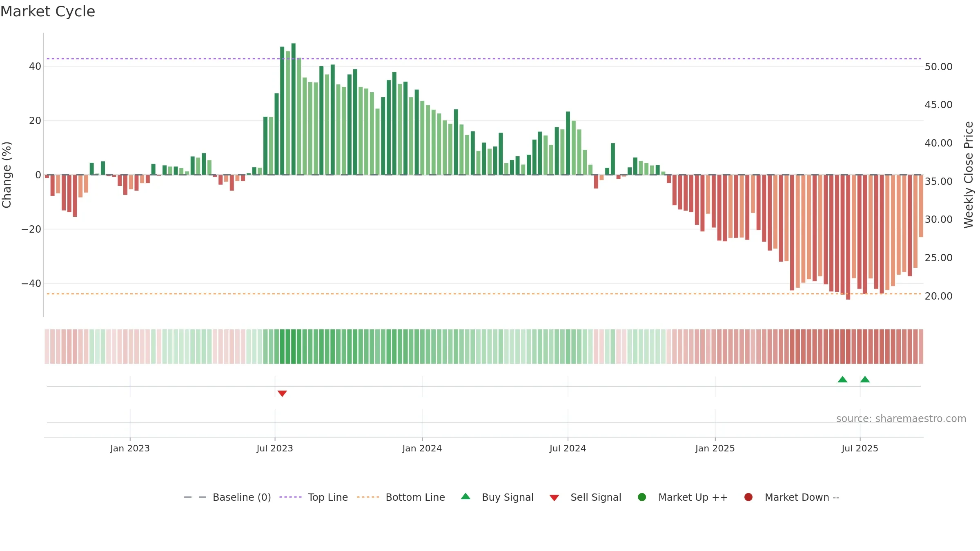
Task: Click the 30.00 price axis value
Action: pyautogui.click(x=938, y=219)
